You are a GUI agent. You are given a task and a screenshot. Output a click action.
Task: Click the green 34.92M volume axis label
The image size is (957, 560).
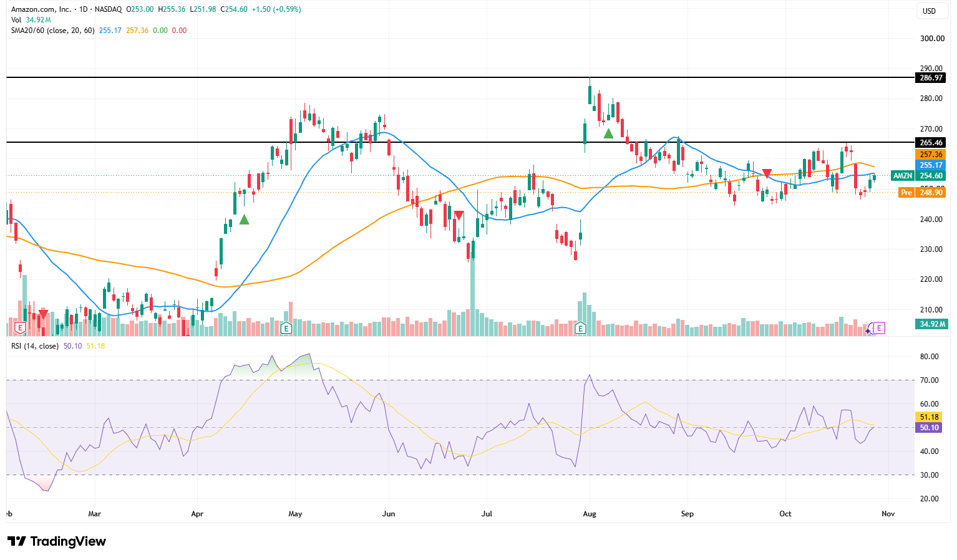932,324
